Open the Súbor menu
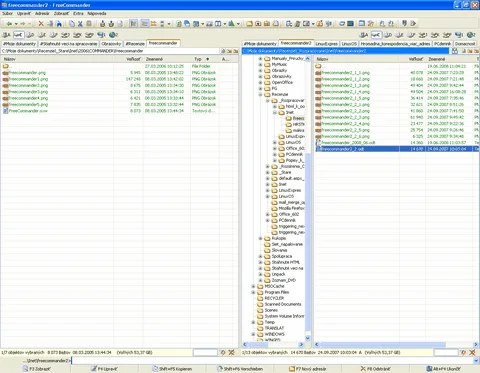Viewport: 480px width, 373px height. pyautogui.click(x=7, y=14)
